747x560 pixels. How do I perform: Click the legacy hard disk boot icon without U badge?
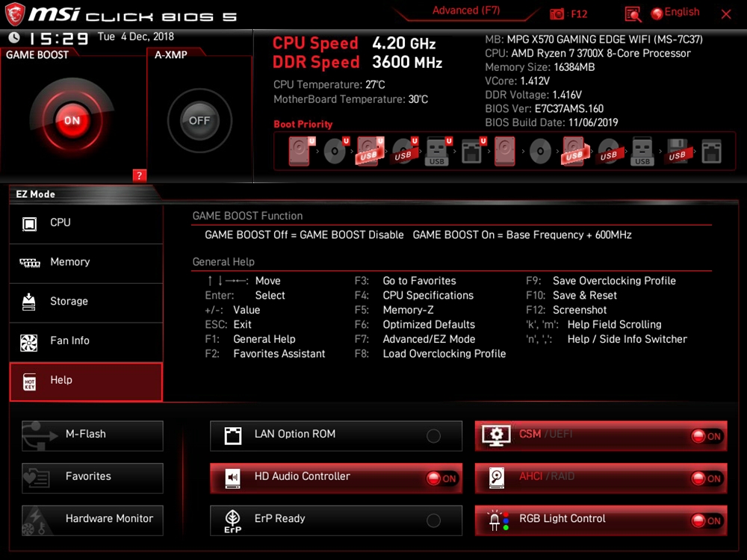pos(504,151)
